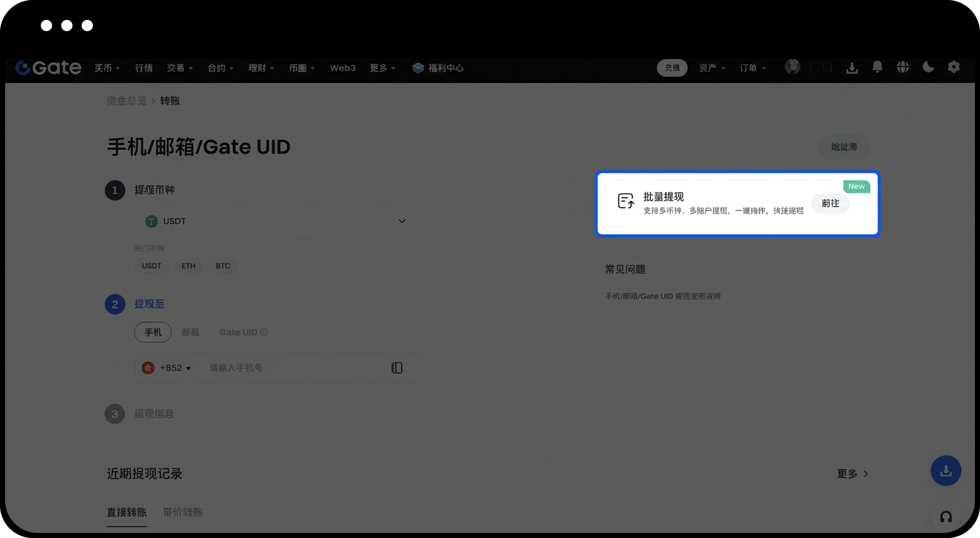
Task: Open the language globe icon
Action: (903, 67)
